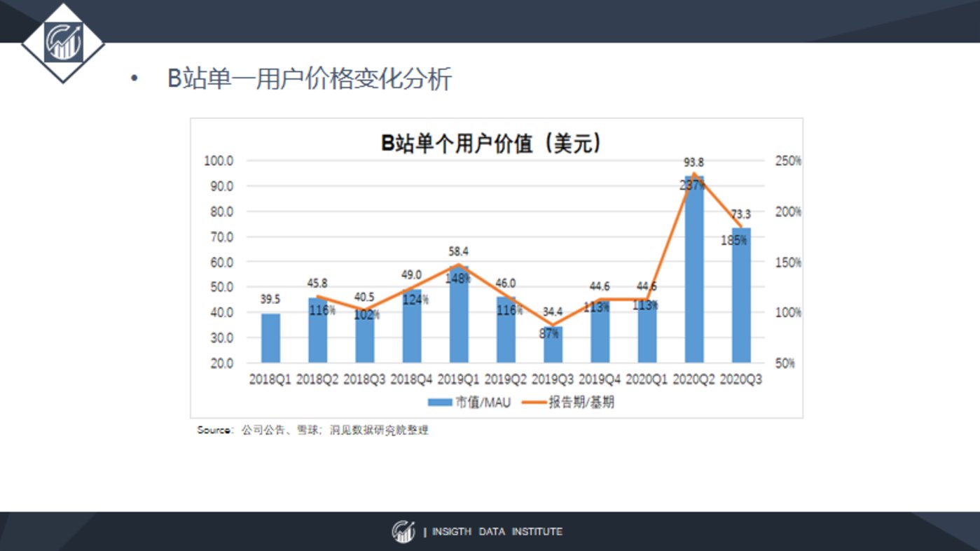
Task: Select the data label '73.3'
Action: (x=741, y=214)
